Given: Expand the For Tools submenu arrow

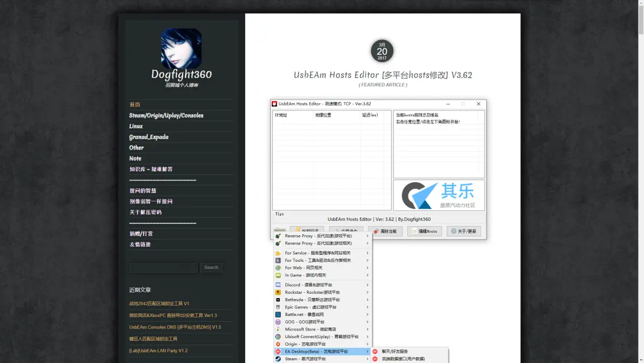Looking at the screenshot, I should [367, 261].
